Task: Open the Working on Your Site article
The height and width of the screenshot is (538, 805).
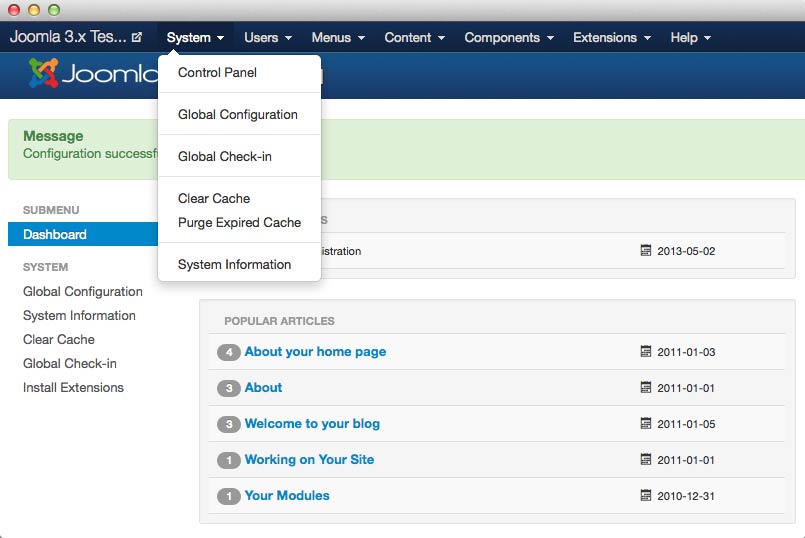Action: pyautogui.click(x=309, y=460)
